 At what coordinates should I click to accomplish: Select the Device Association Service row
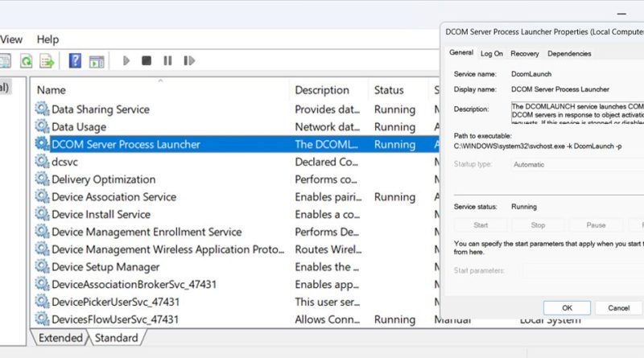point(237,196)
